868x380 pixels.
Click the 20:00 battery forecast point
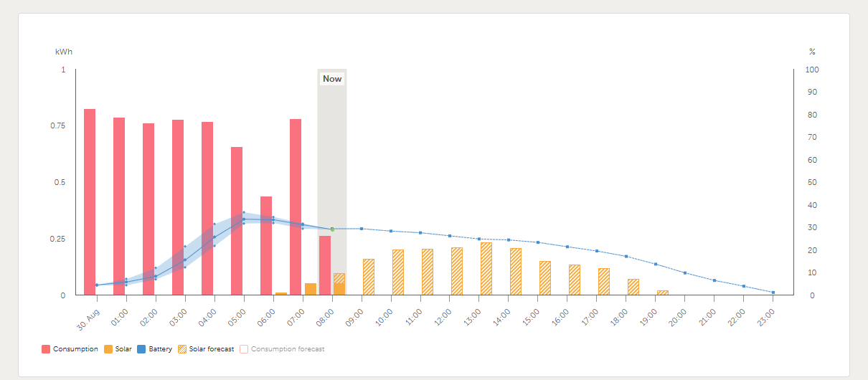pyautogui.click(x=685, y=272)
